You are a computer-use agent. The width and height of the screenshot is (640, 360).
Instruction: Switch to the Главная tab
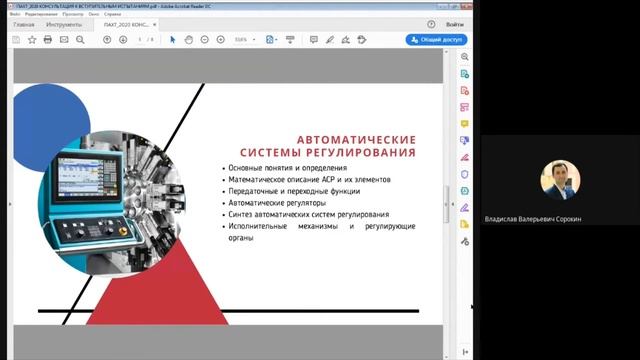[24, 24]
